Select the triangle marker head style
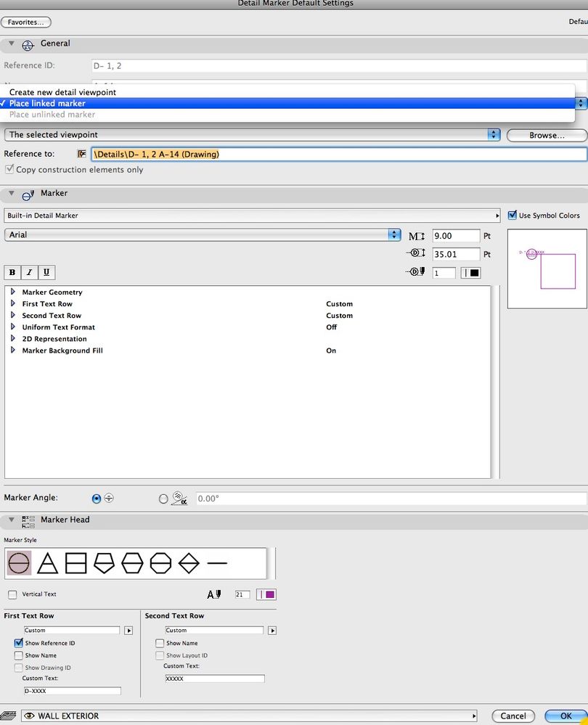The image size is (588, 725). [x=47, y=563]
